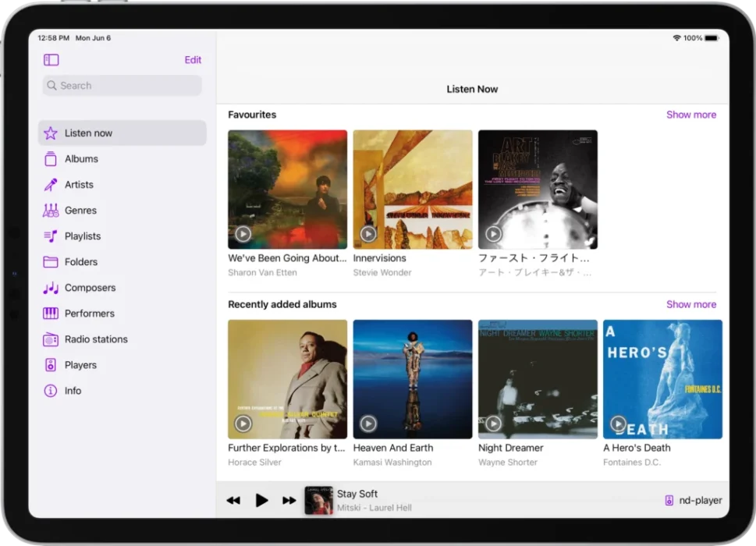Show more Recently added albums
The height and width of the screenshot is (546, 756).
click(x=691, y=304)
